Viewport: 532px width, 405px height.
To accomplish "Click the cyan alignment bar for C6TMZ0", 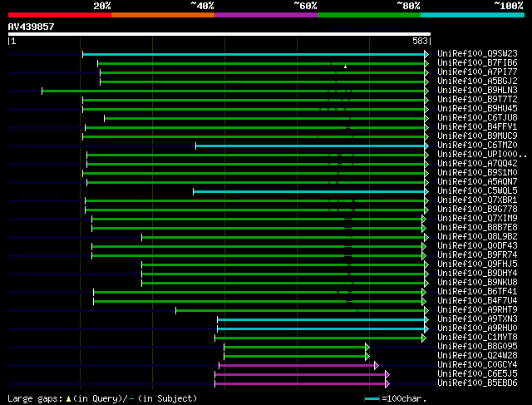I will (310, 146).
